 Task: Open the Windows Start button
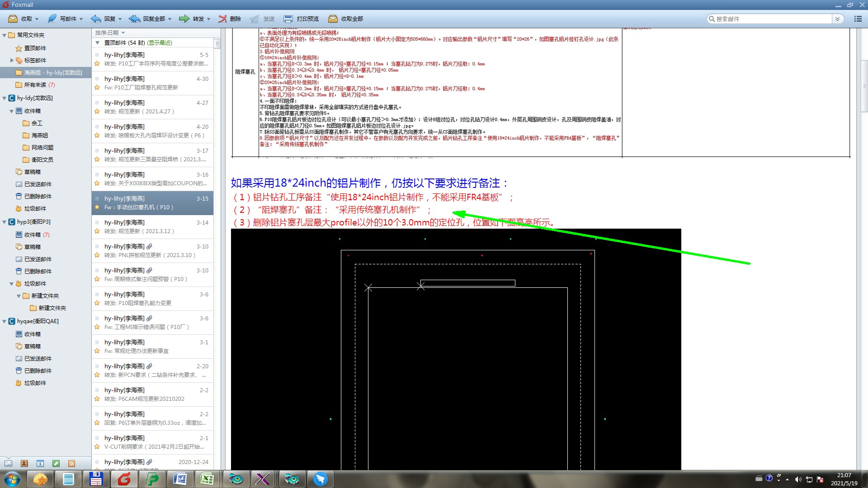point(12,479)
